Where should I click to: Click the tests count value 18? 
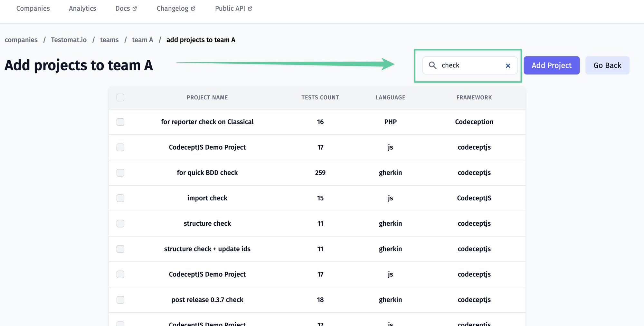(320, 300)
